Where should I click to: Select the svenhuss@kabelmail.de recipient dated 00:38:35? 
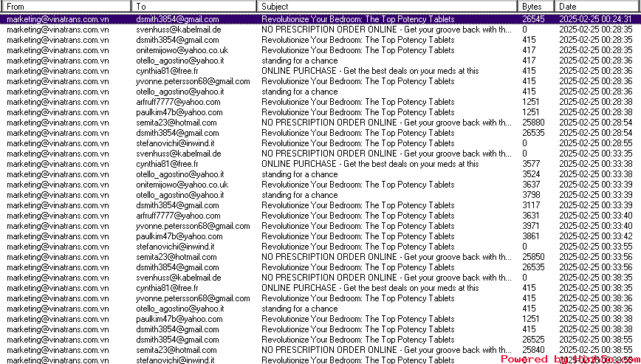click(x=179, y=278)
